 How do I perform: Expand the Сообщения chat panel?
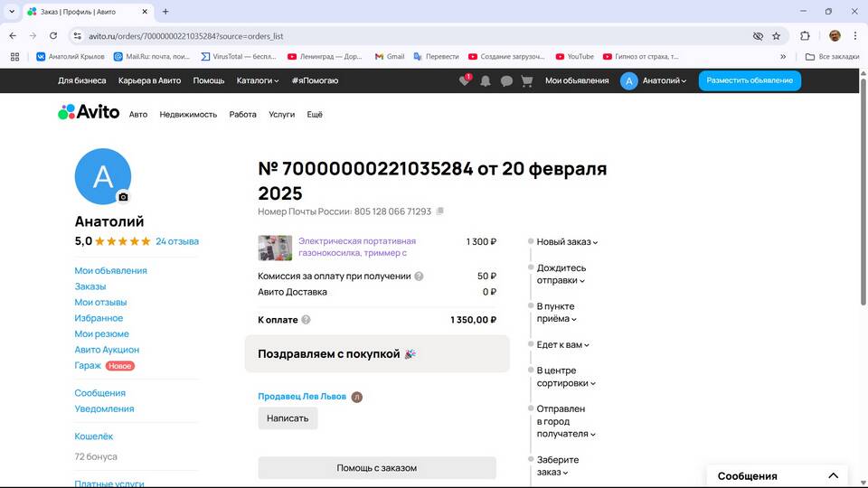click(x=778, y=476)
